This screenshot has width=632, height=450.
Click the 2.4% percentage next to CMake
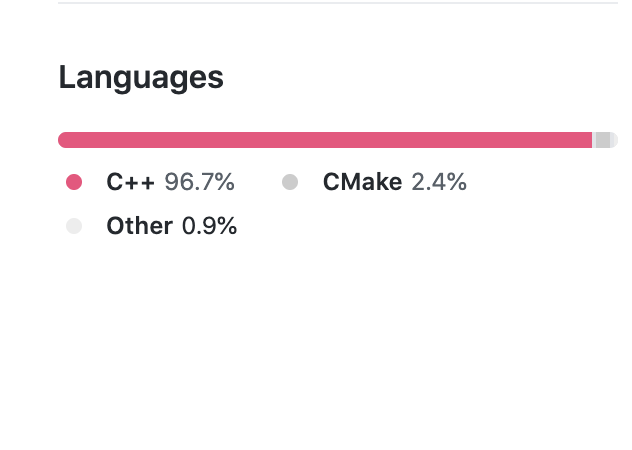pos(439,182)
